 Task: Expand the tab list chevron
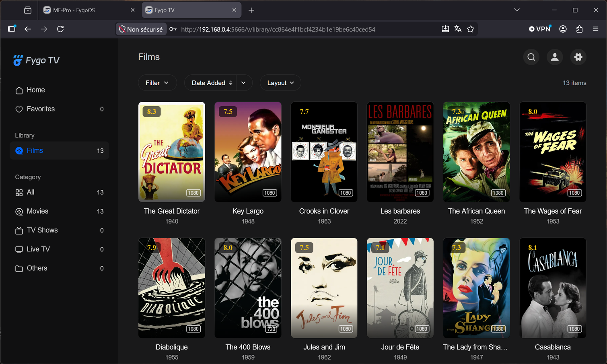tap(517, 10)
